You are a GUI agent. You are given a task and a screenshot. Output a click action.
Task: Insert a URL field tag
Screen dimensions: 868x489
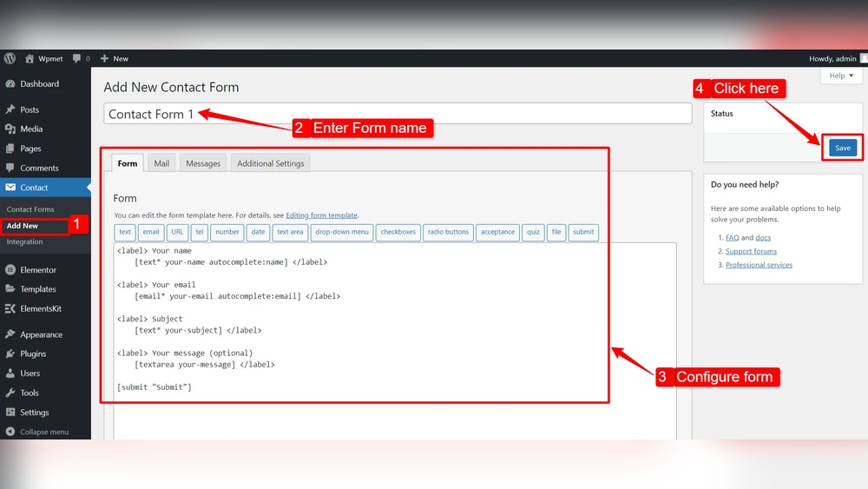click(177, 232)
